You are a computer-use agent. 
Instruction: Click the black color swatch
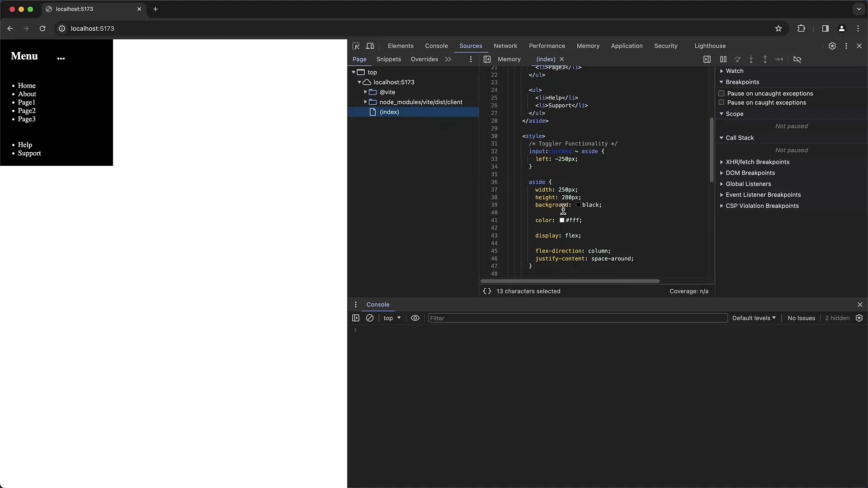click(x=579, y=205)
